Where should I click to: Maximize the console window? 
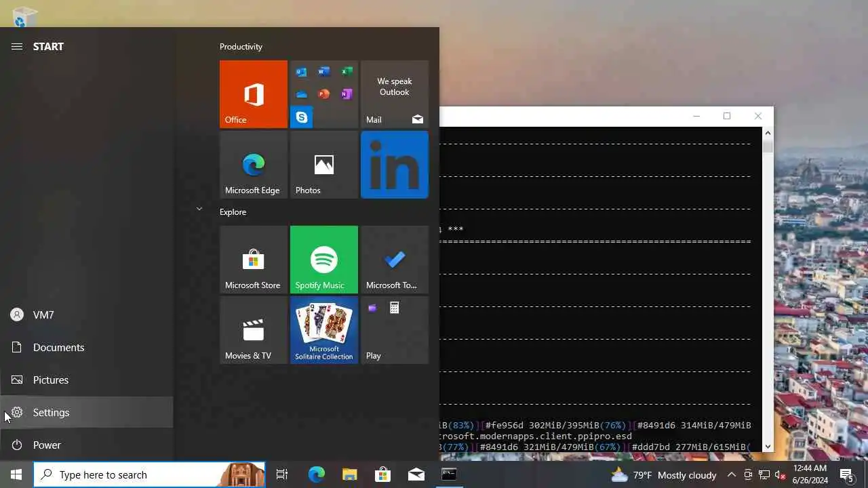(x=727, y=116)
